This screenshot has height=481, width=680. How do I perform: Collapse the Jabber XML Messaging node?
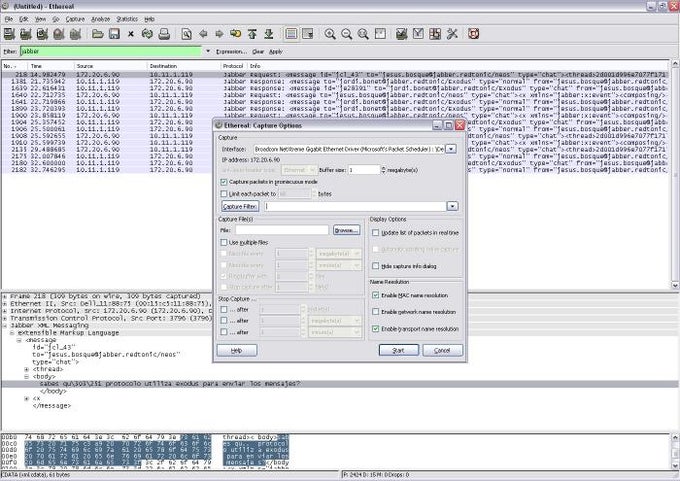5,325
